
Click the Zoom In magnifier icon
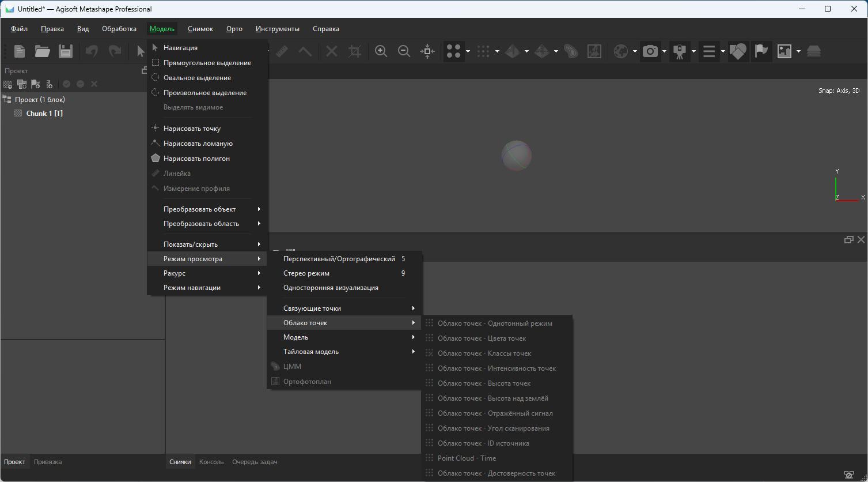[381, 51]
